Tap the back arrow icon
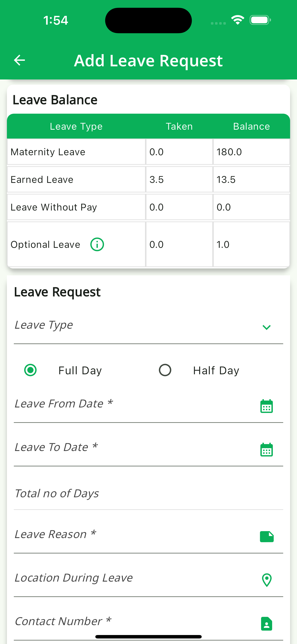 click(19, 60)
